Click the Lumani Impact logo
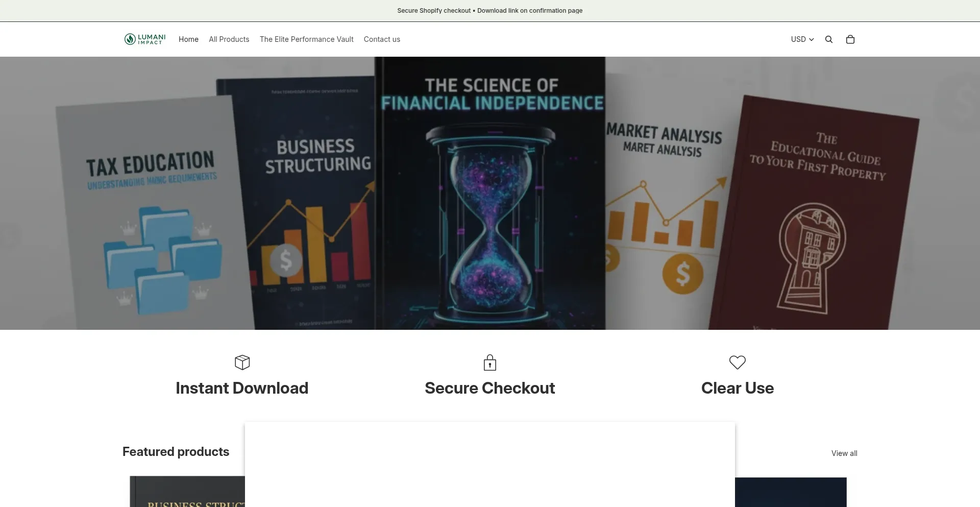 (x=145, y=39)
